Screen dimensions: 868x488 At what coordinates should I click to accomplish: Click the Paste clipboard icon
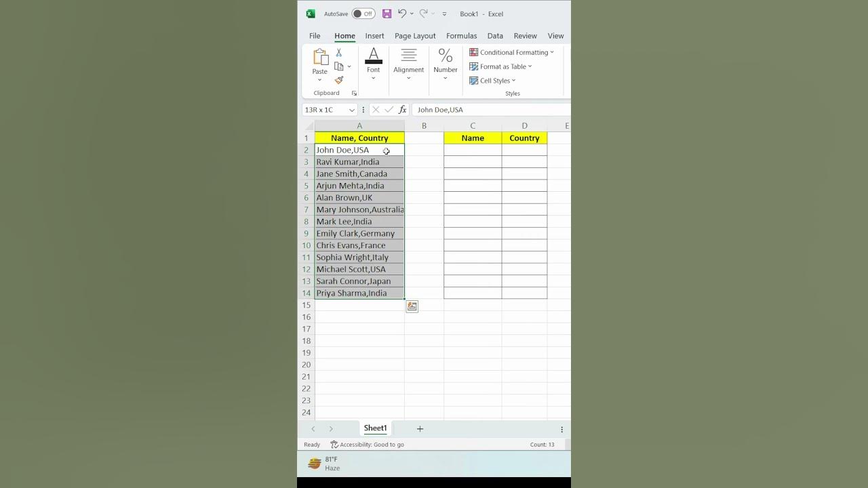coord(320,58)
